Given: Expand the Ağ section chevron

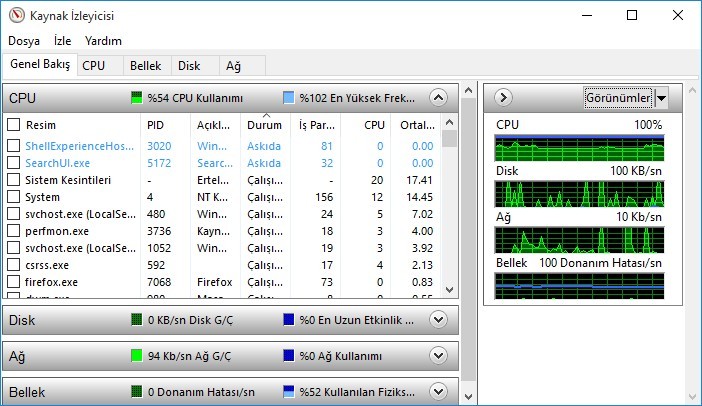Looking at the screenshot, I should pyautogui.click(x=438, y=356).
